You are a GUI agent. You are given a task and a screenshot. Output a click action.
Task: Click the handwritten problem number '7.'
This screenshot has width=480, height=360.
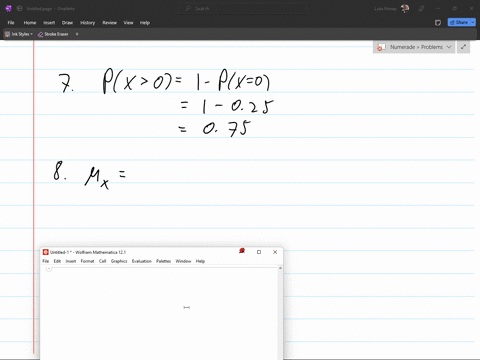(x=66, y=83)
